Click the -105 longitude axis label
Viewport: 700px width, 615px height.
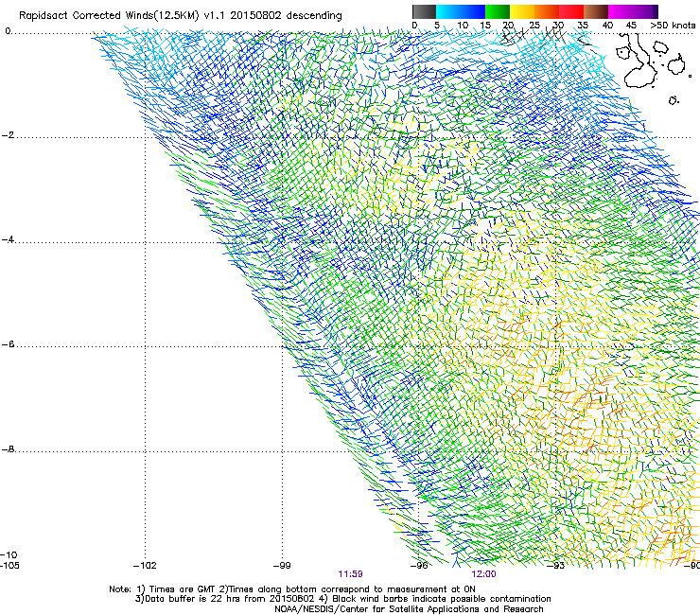9,566
